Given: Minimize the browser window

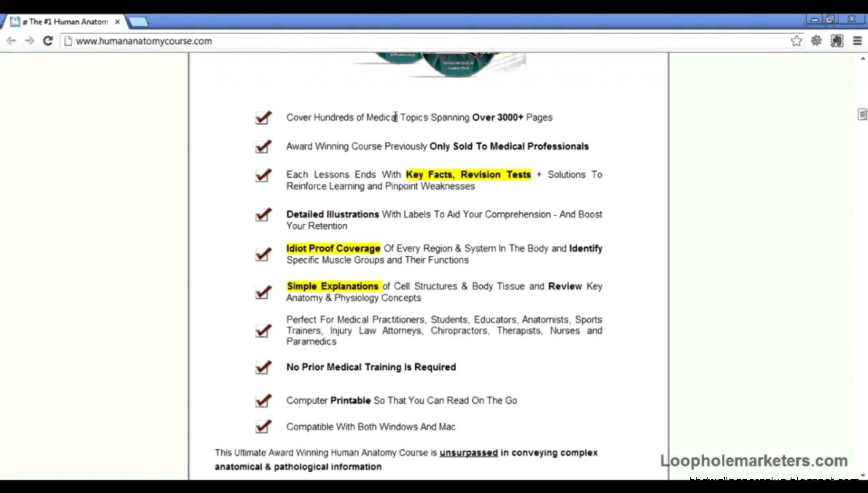Looking at the screenshot, I should 814,20.
